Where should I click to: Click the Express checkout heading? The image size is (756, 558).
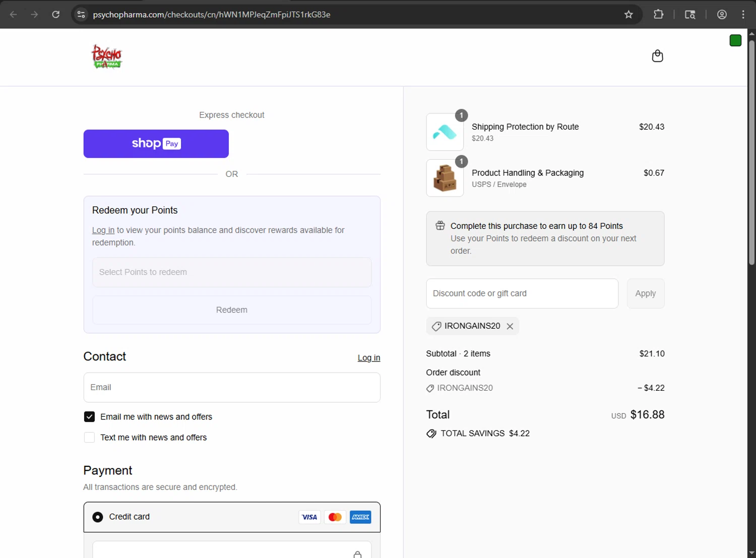click(232, 115)
